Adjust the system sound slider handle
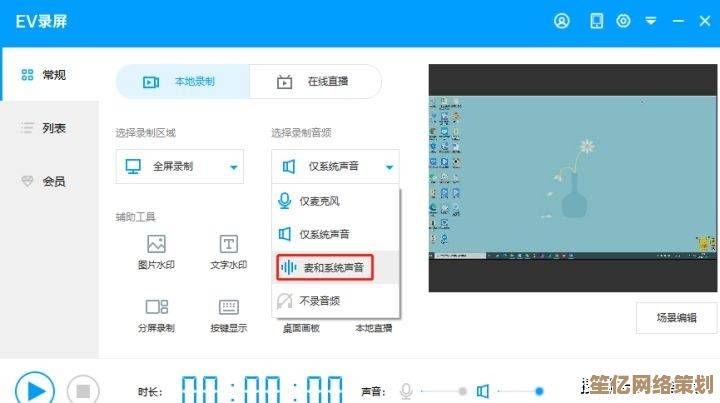 [x=539, y=391]
